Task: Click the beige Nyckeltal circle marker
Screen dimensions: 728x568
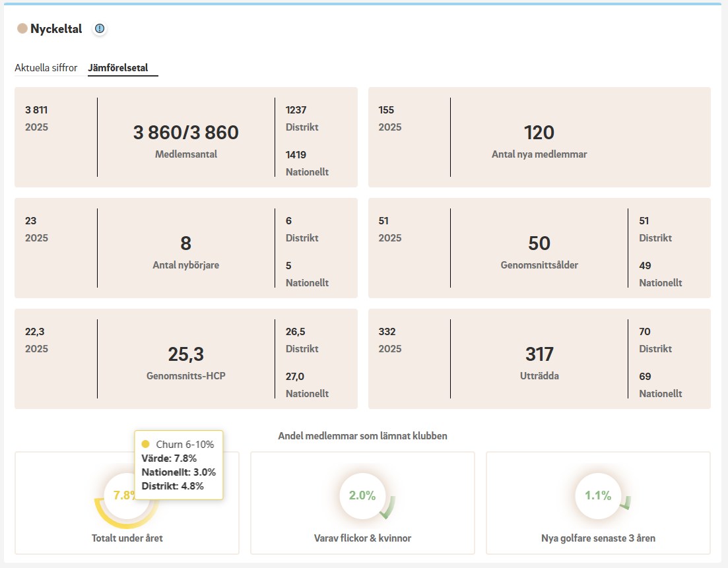Action: [x=22, y=28]
